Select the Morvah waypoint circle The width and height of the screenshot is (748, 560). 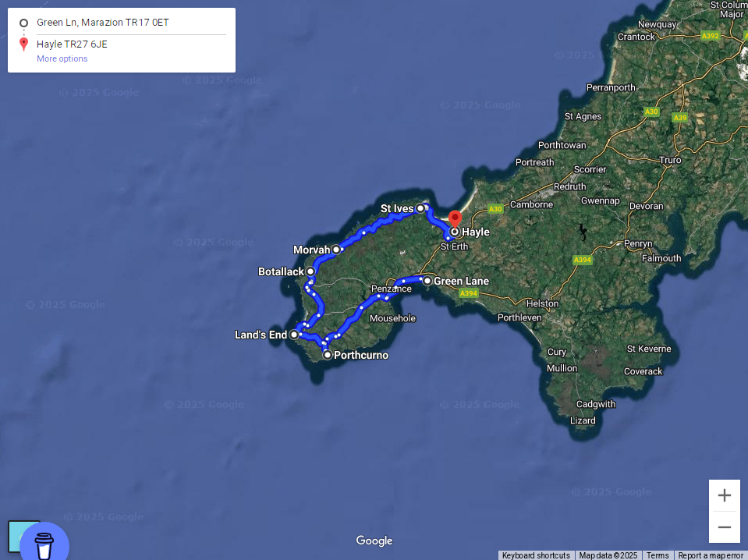click(x=336, y=250)
